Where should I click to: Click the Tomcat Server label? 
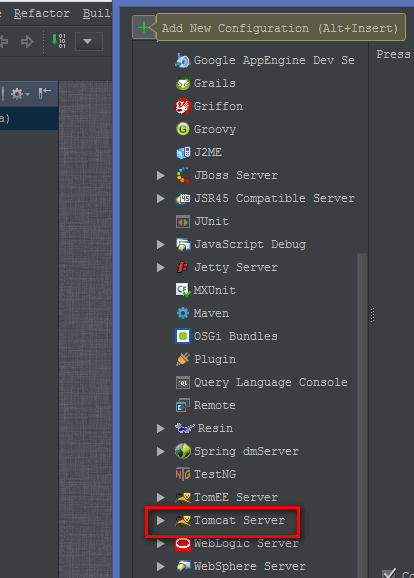pyautogui.click(x=239, y=520)
